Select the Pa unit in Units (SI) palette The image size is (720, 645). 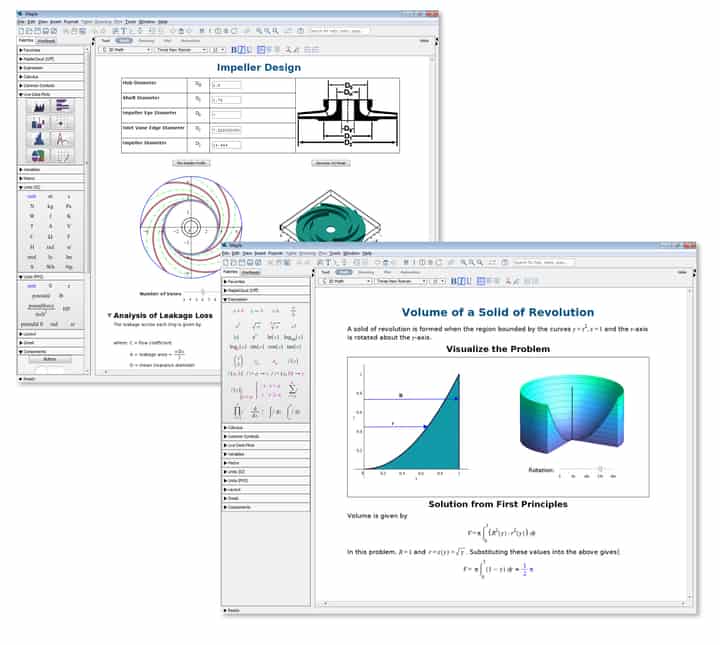click(x=68, y=206)
